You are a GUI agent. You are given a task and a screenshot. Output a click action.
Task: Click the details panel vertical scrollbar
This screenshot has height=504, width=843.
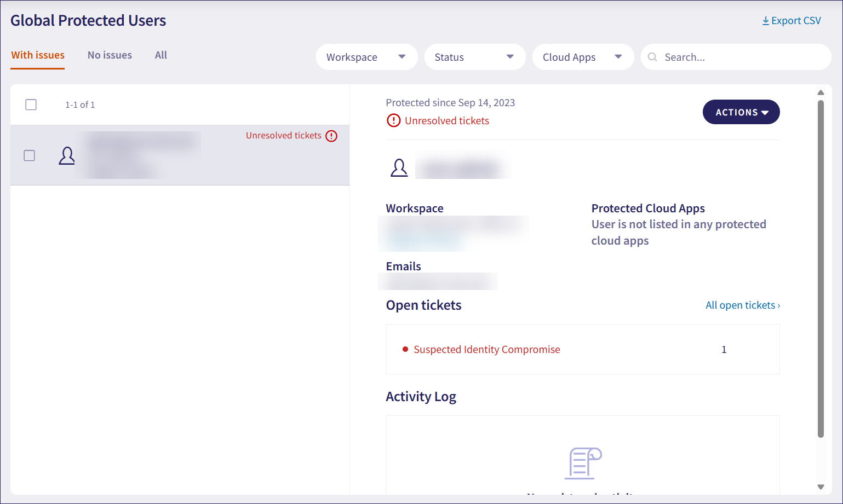point(821,268)
